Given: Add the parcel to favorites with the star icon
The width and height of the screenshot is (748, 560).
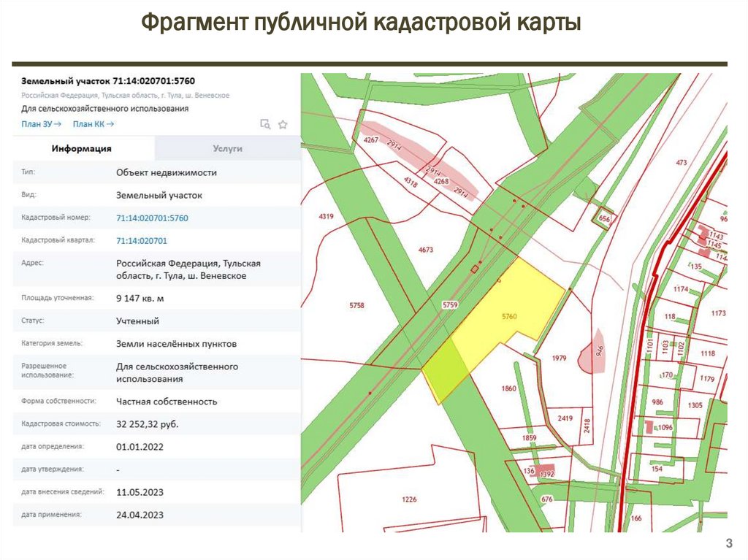Looking at the screenshot, I should pos(283,125).
